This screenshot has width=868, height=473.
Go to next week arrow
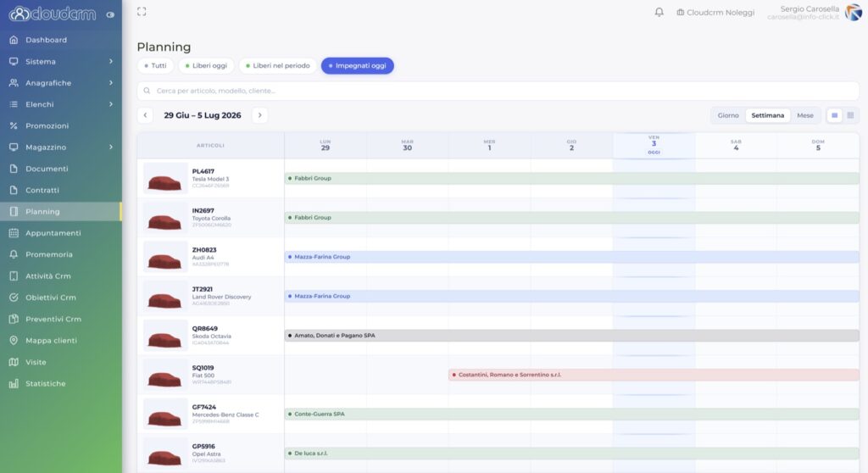click(x=259, y=115)
